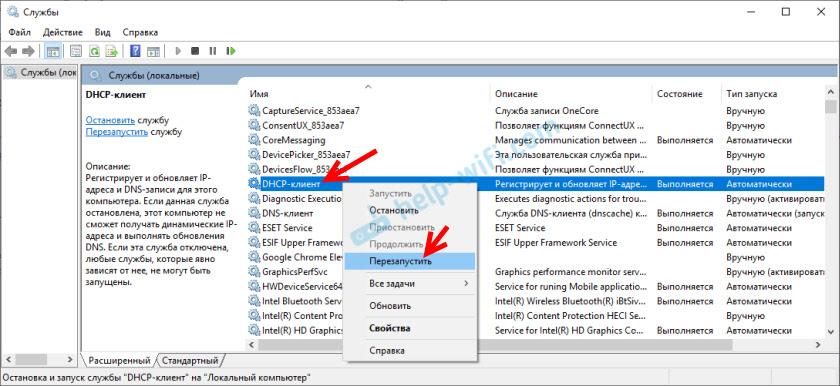This screenshot has width=840, height=386.
Task: Select the CoreMessaging service name
Action: tap(294, 140)
